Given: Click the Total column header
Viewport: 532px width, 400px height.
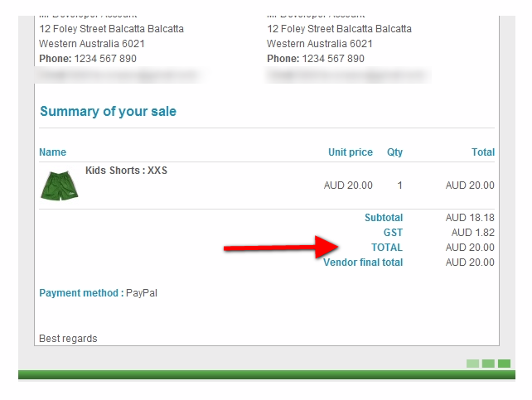Looking at the screenshot, I should [x=482, y=152].
